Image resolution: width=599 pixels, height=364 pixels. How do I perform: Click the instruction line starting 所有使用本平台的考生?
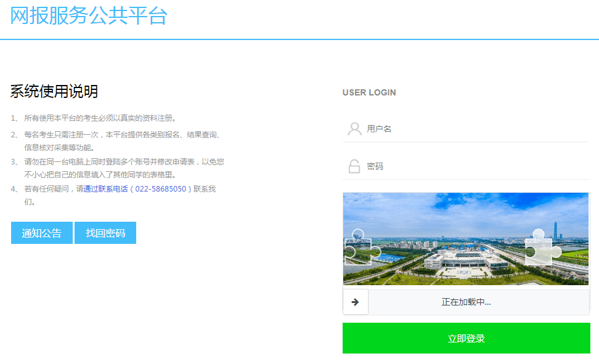(x=100, y=118)
